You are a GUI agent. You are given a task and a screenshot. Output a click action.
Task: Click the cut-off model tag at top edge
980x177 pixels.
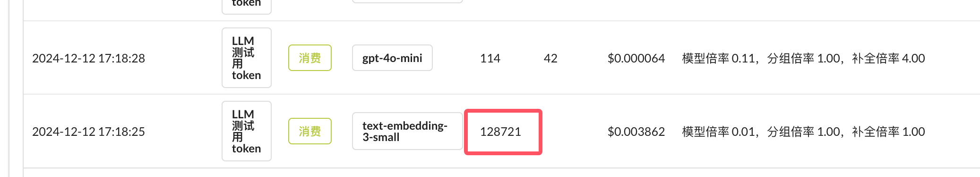pyautogui.click(x=407, y=1)
